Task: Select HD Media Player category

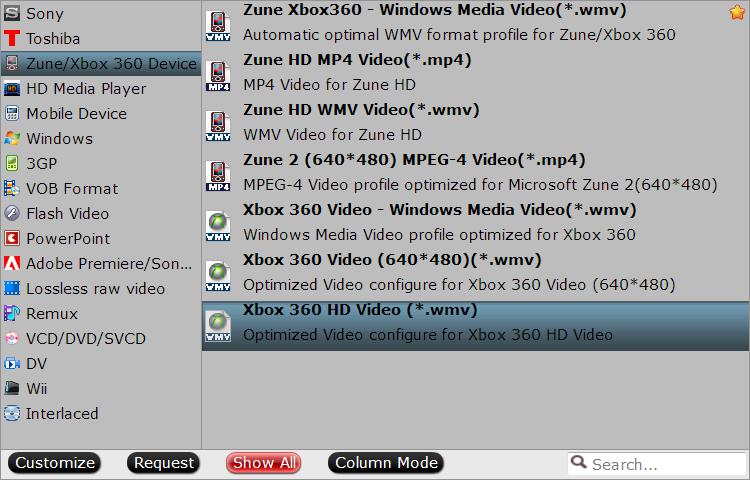Action: [x=100, y=88]
